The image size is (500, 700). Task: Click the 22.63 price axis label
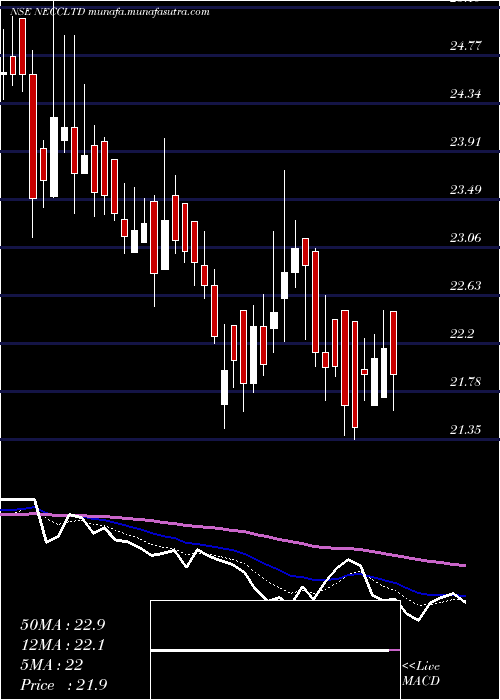(466, 285)
